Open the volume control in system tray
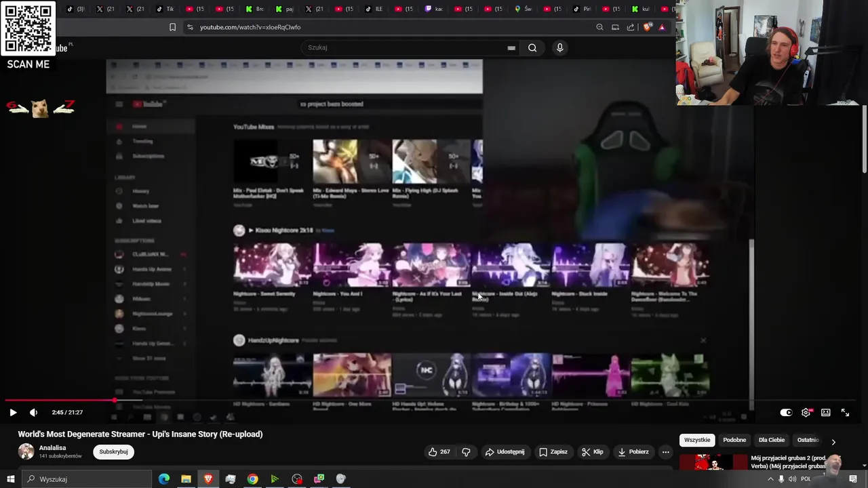 coord(792,479)
